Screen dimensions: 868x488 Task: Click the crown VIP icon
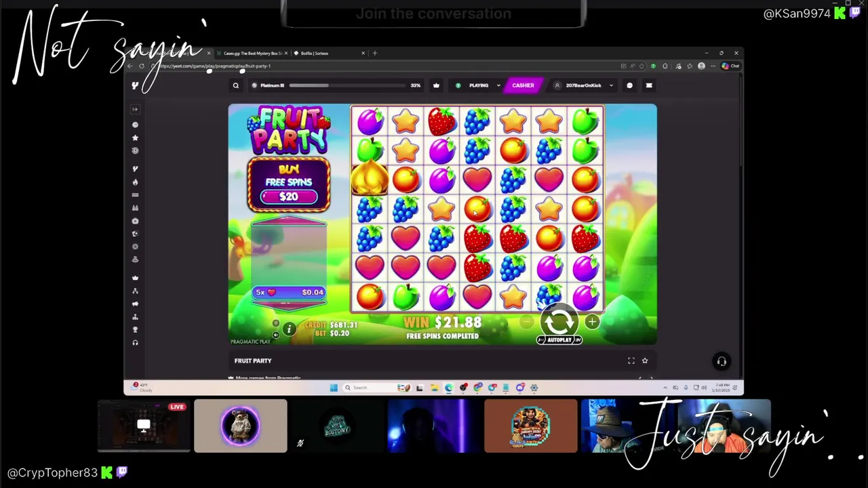tap(436, 85)
